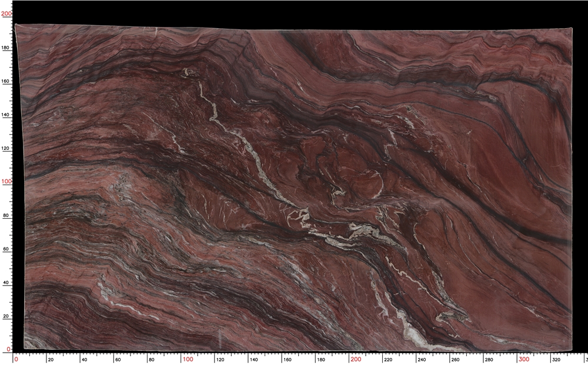
Task: Click the 60 mark on vertical ruler
Action: (x=6, y=249)
